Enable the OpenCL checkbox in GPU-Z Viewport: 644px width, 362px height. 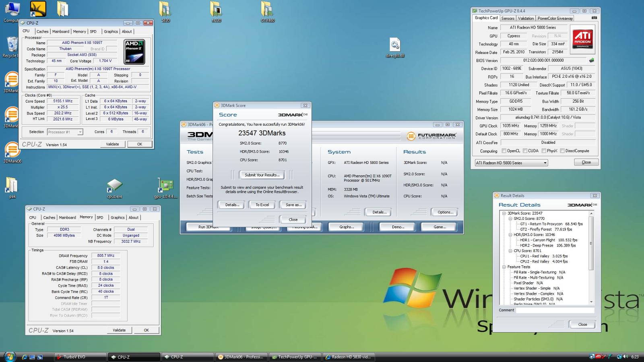[504, 151]
